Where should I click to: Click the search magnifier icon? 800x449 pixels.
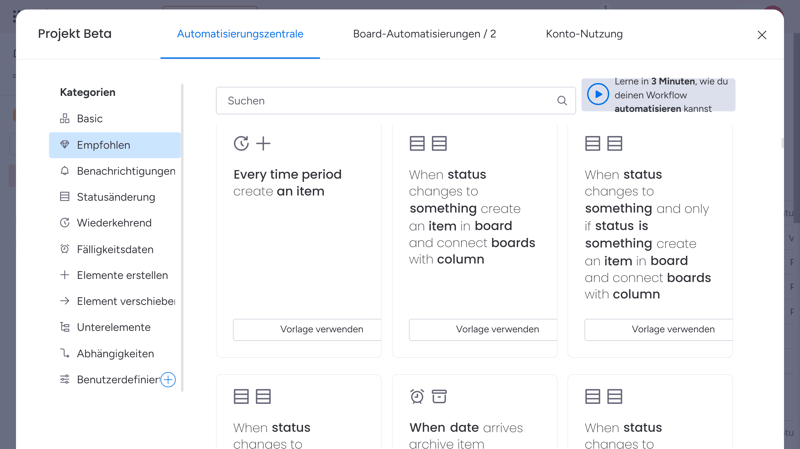[x=562, y=101]
